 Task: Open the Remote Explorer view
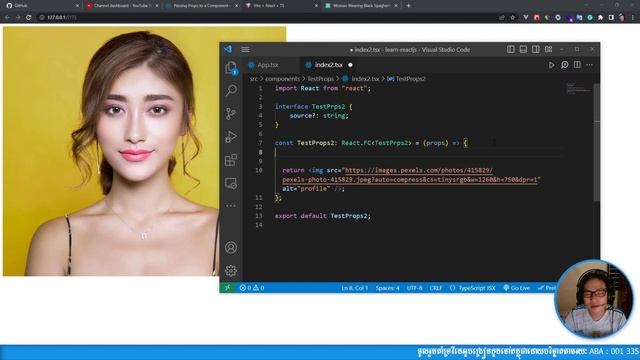(231, 183)
